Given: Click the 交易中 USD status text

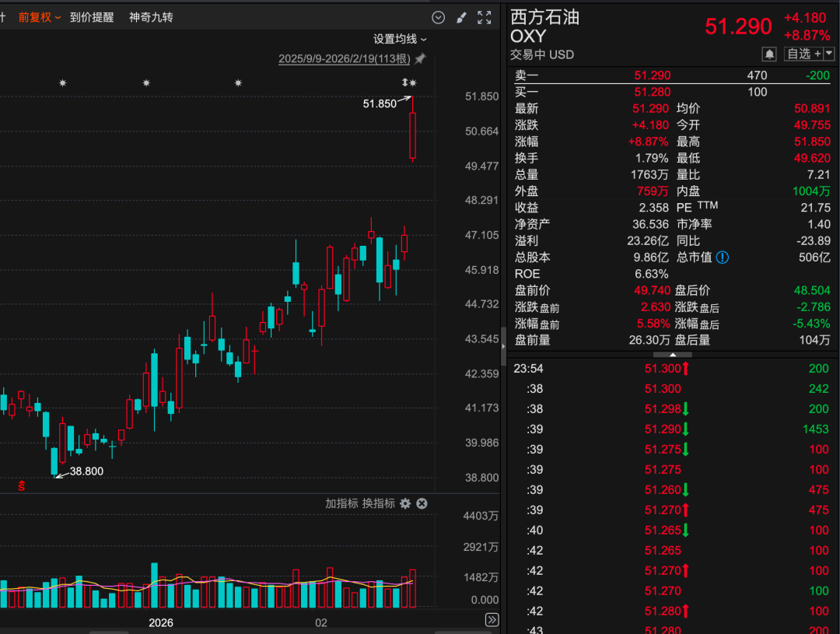Looking at the screenshot, I should tap(542, 54).
